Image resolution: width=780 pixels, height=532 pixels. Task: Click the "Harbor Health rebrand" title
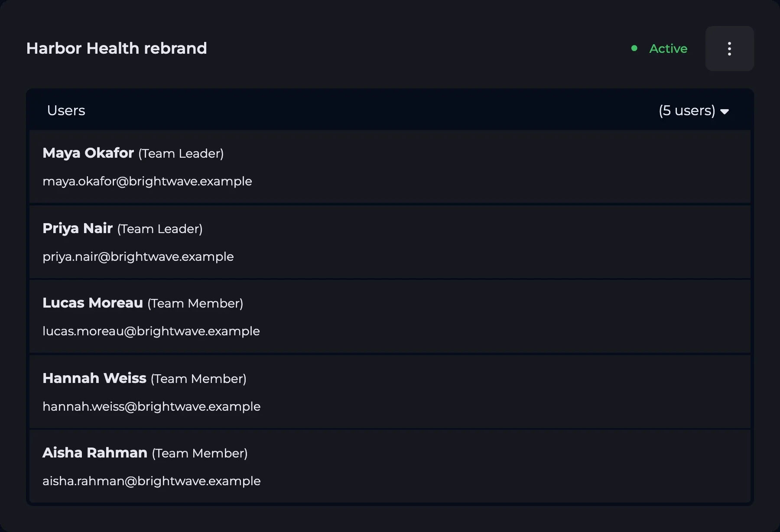tap(117, 48)
